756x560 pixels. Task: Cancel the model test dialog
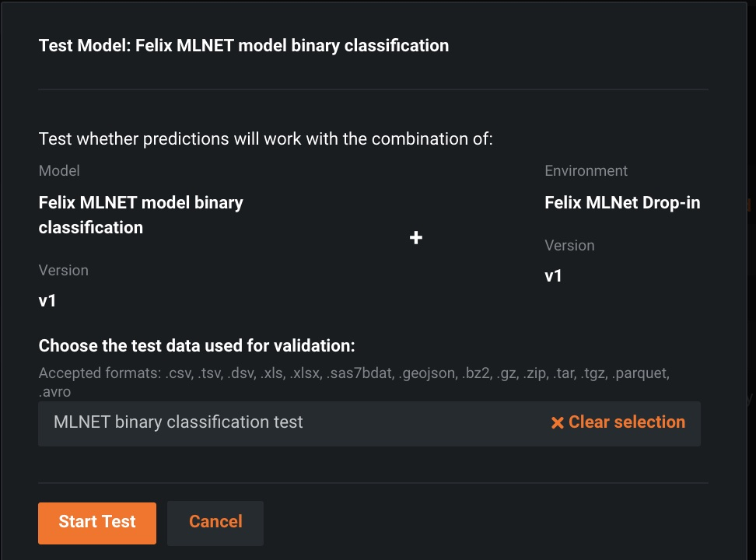pos(215,523)
